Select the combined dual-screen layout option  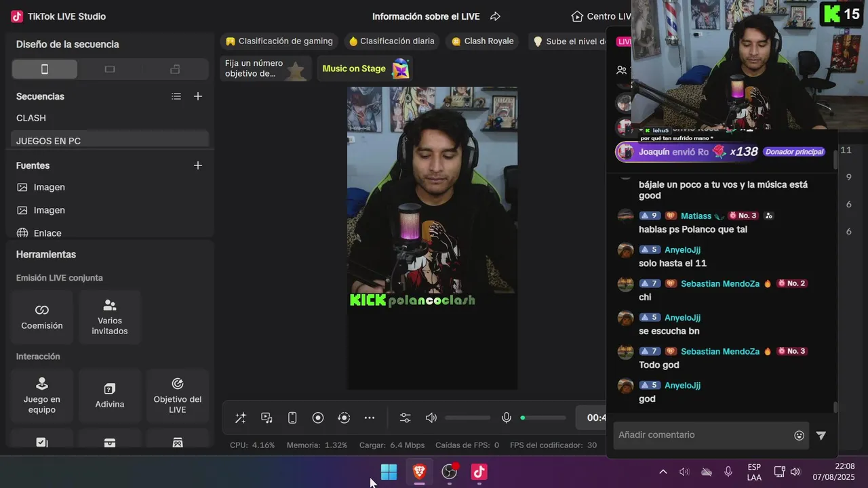pos(175,69)
